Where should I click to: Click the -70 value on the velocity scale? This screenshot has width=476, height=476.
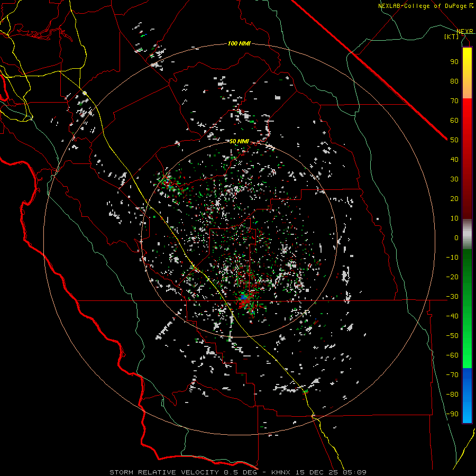pyautogui.click(x=452, y=374)
